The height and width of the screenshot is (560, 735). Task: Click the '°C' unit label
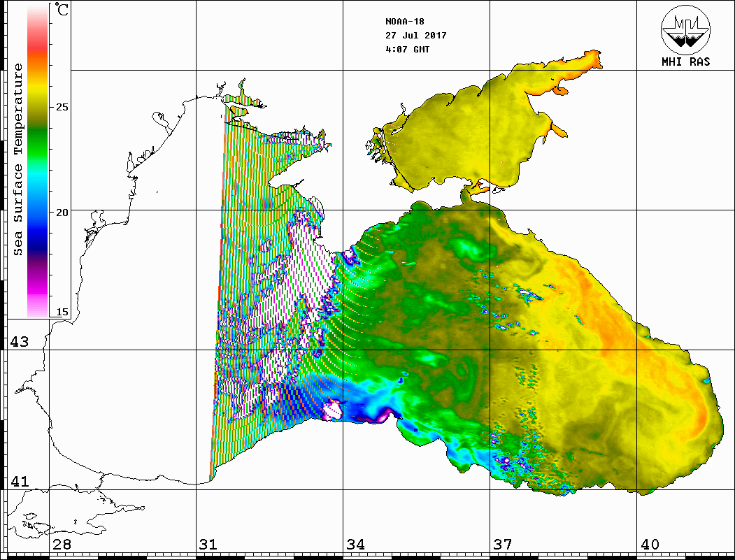pyautogui.click(x=62, y=9)
